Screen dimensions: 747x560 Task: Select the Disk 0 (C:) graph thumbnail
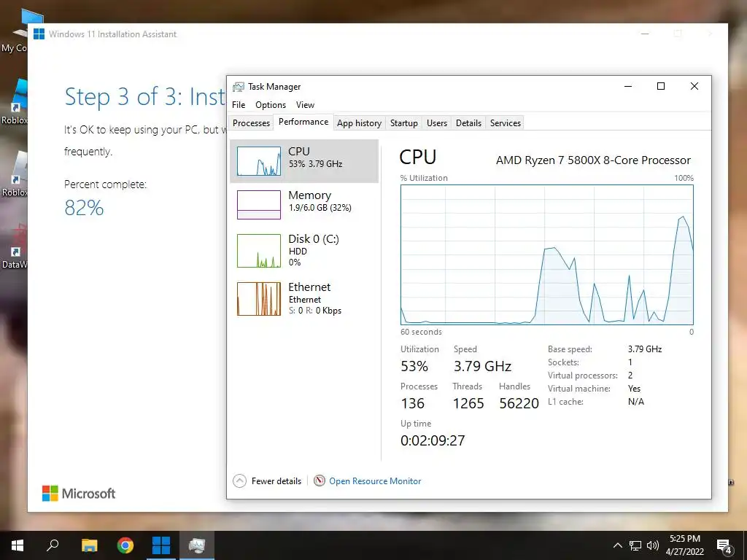coord(259,251)
